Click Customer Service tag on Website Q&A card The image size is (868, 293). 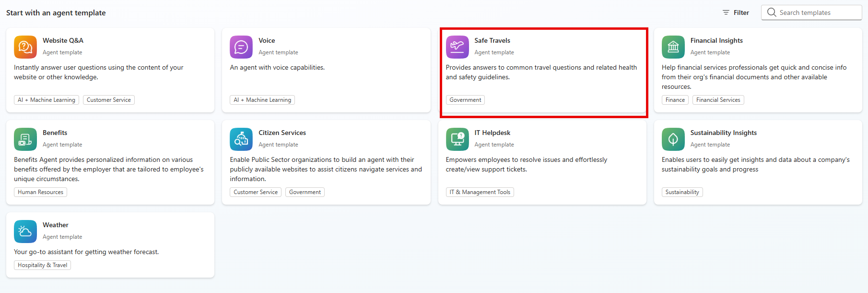(x=109, y=100)
